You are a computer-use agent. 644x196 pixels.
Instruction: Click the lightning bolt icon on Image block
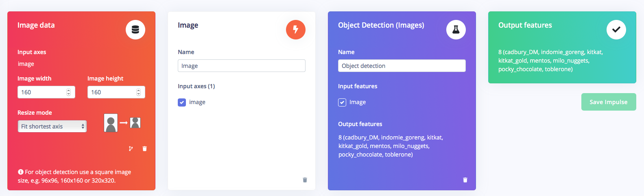coord(296,30)
